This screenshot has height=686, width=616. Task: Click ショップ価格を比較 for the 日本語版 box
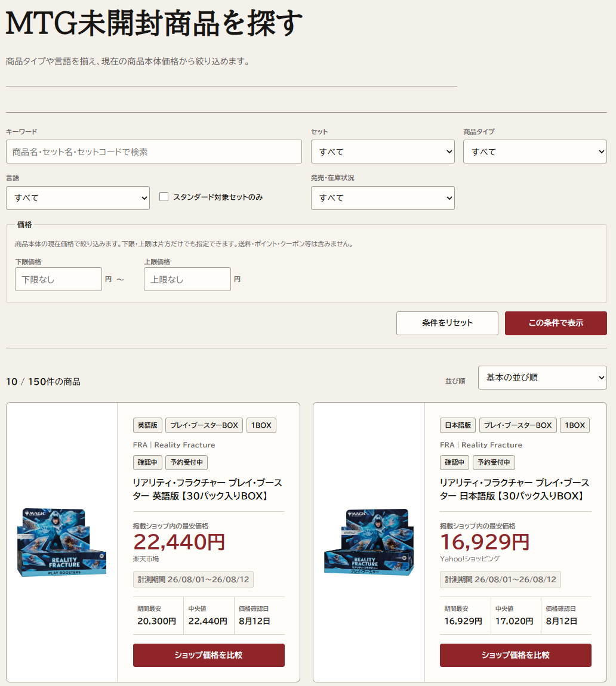pyautogui.click(x=516, y=655)
